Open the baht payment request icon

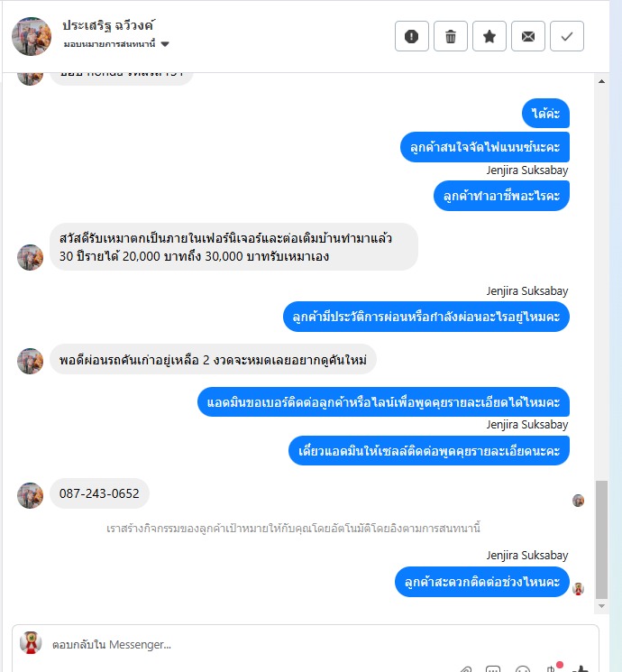click(x=552, y=668)
